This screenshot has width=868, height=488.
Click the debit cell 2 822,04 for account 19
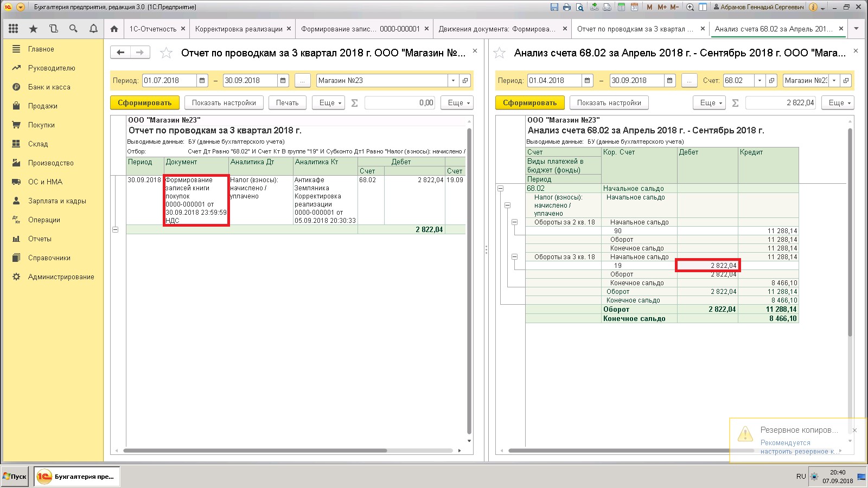(707, 265)
